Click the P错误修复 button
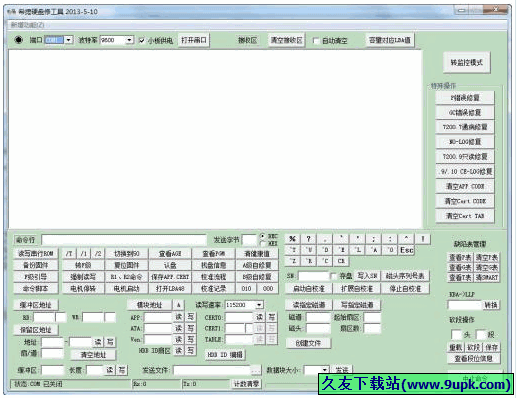The image size is (517, 398). point(465,98)
